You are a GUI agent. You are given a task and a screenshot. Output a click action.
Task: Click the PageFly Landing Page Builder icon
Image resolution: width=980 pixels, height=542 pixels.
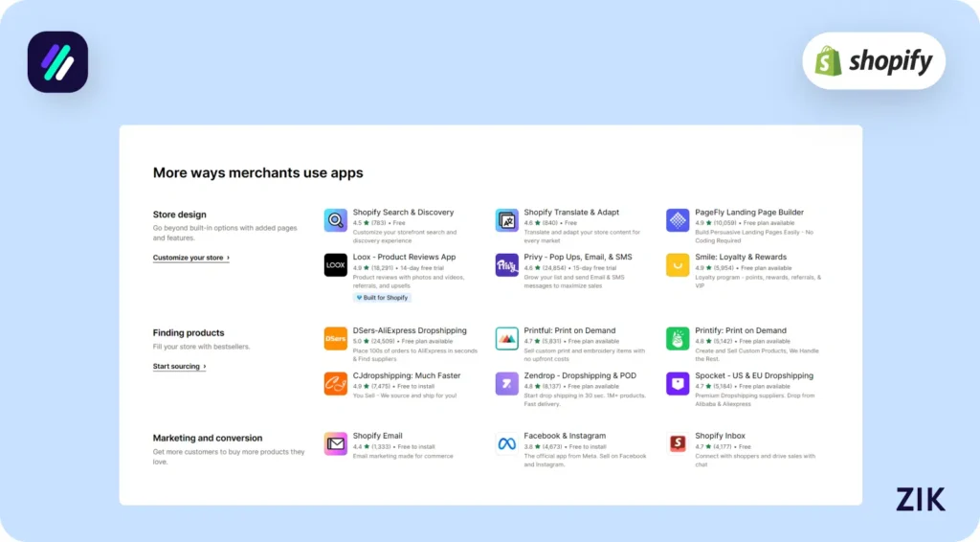tap(678, 220)
